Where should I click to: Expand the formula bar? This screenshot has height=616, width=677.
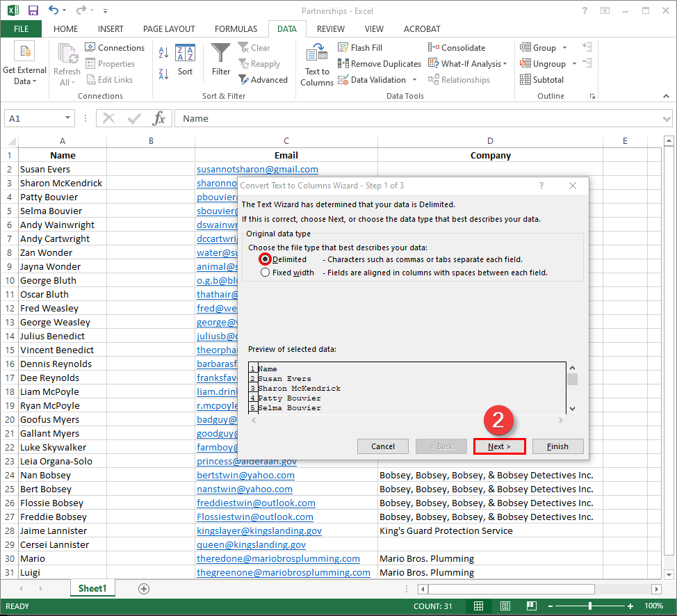(x=667, y=118)
